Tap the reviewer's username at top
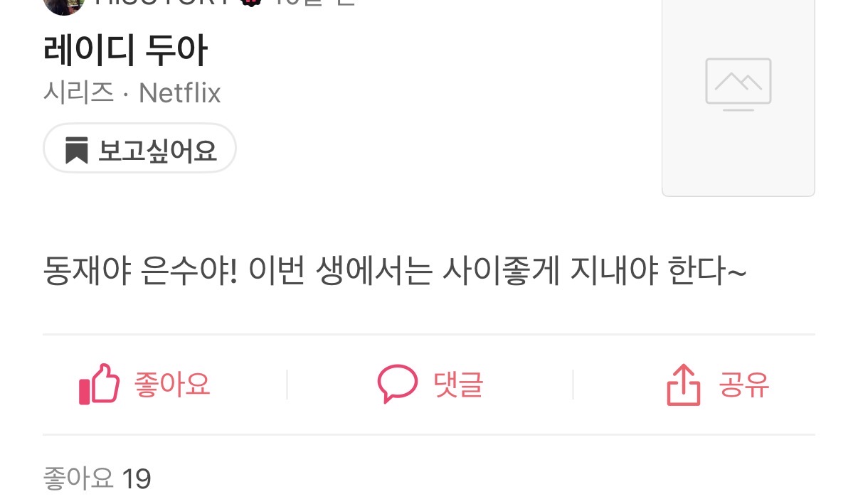Image resolution: width=858 pixels, height=504 pixels. pyautogui.click(x=164, y=2)
